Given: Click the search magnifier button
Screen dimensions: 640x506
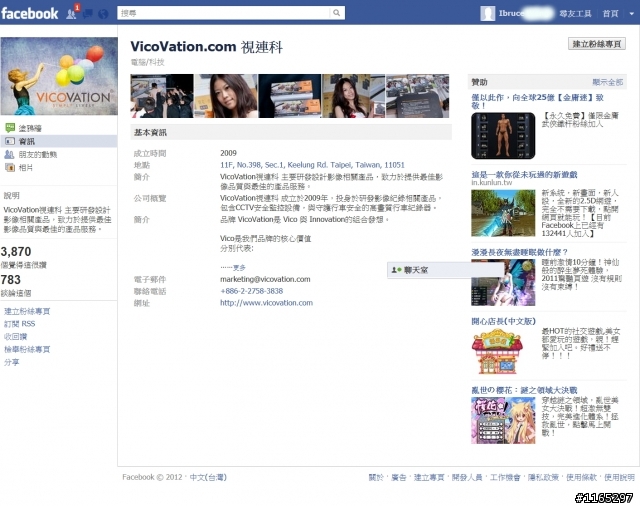Looking at the screenshot, I should pyautogui.click(x=336, y=13).
